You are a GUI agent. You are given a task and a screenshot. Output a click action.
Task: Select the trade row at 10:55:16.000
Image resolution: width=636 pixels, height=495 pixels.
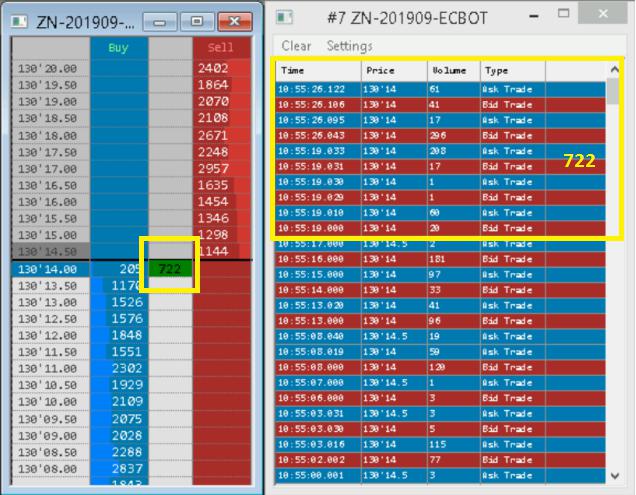[x=440, y=259]
